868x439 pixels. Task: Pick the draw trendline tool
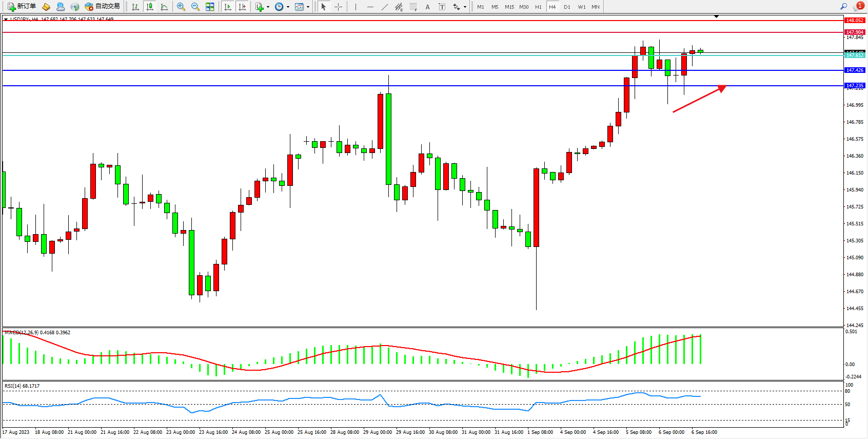click(384, 7)
